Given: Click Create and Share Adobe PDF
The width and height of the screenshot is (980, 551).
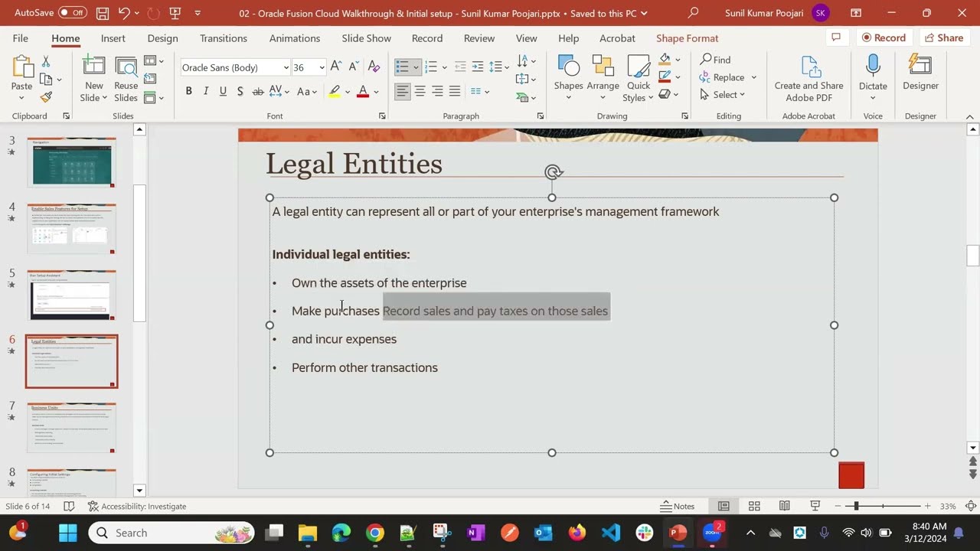Looking at the screenshot, I should coord(808,78).
